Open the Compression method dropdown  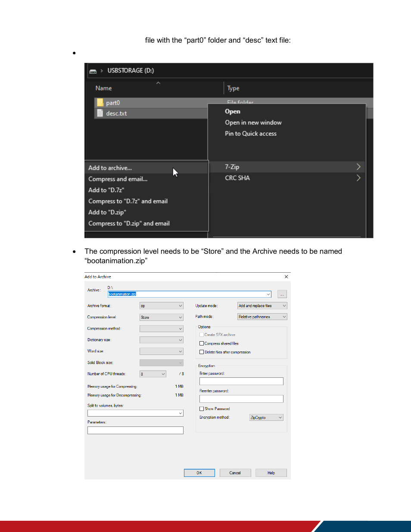point(161,329)
